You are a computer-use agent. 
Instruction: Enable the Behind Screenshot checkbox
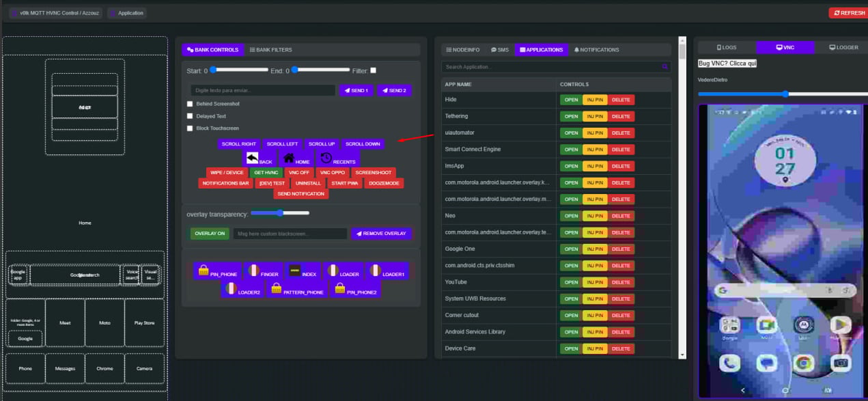[189, 104]
